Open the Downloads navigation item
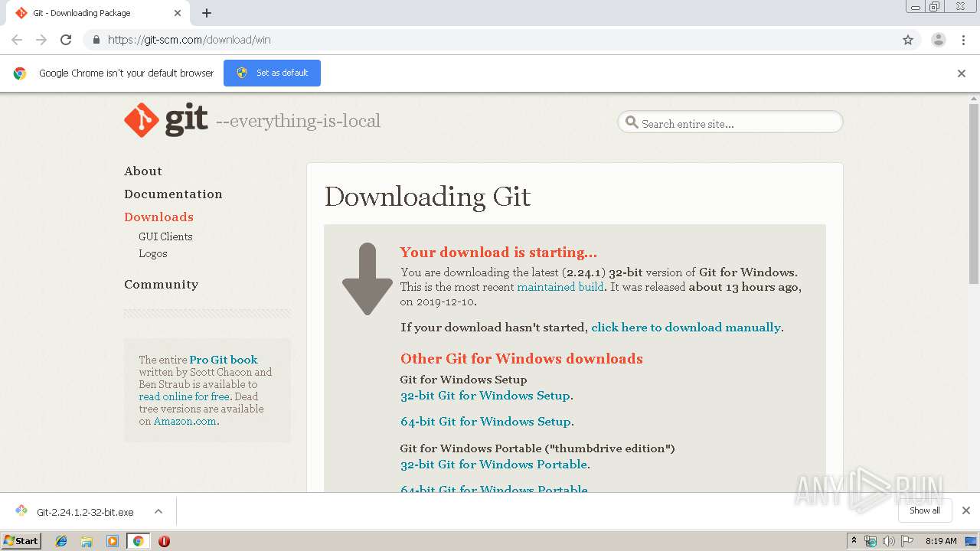 pyautogui.click(x=158, y=217)
